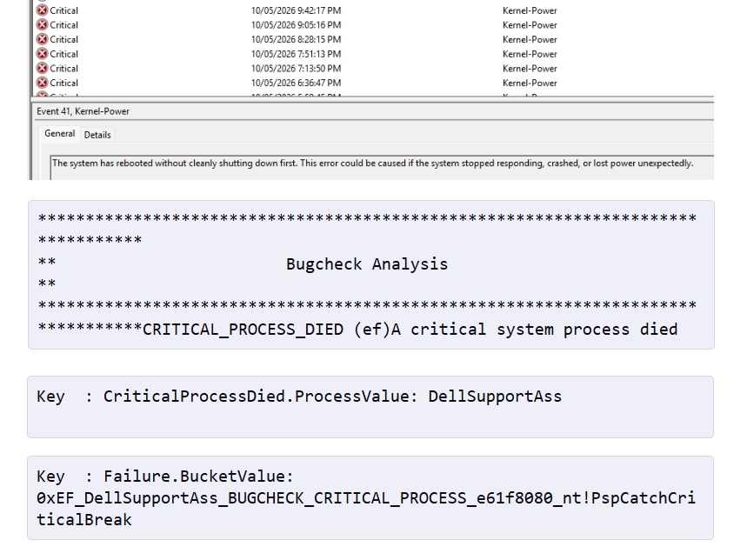Click the Bugcheck Analysis heading

click(367, 263)
